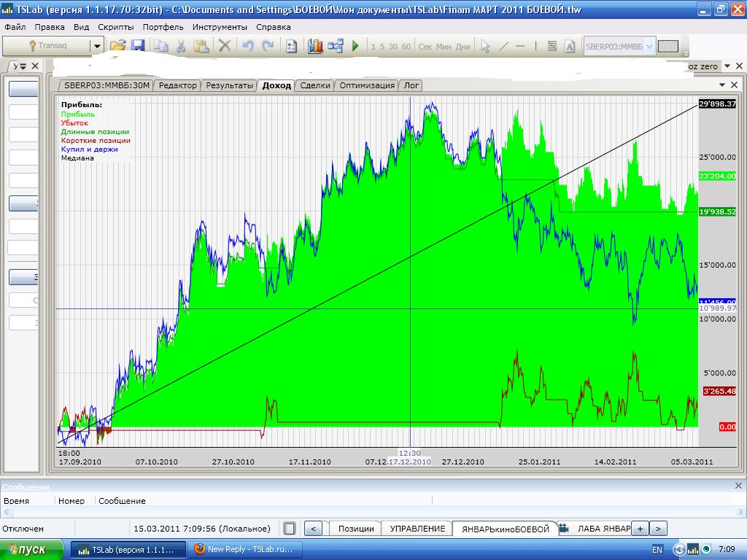
Task: Select the diagonal line drawing tool
Action: pos(503,46)
